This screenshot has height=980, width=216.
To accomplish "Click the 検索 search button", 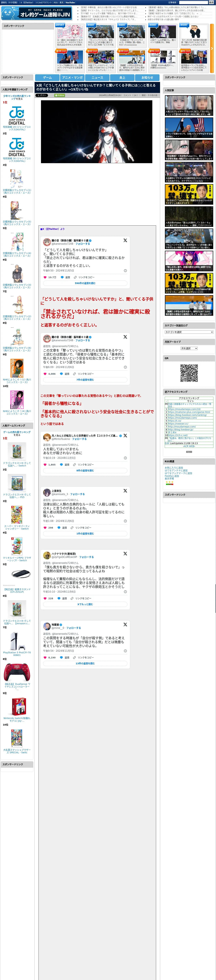I will [211, 2].
